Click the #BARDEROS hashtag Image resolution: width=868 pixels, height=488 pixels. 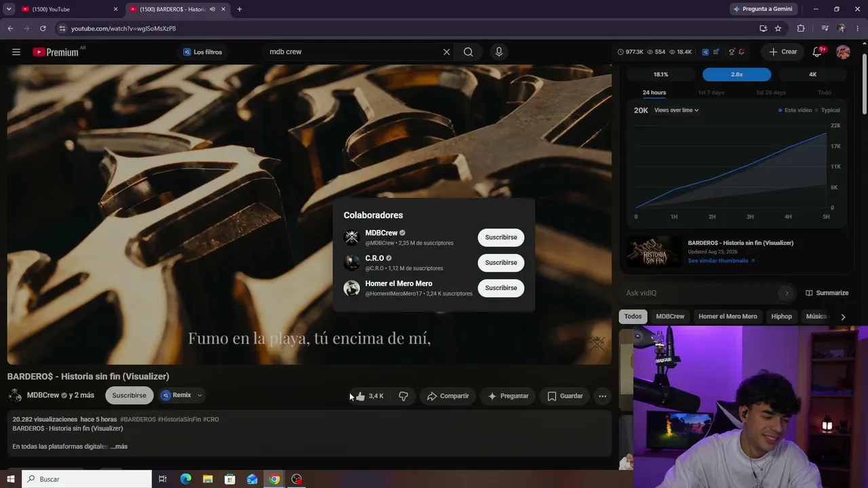click(x=138, y=420)
